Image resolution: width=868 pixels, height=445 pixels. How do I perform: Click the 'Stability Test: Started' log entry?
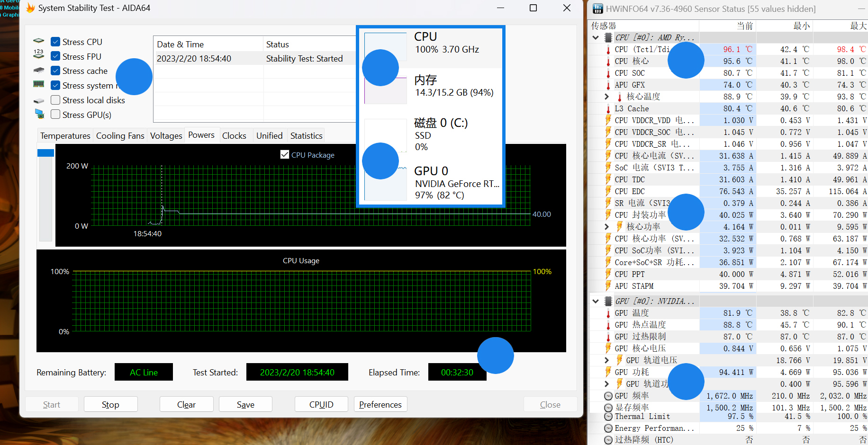[305, 59]
